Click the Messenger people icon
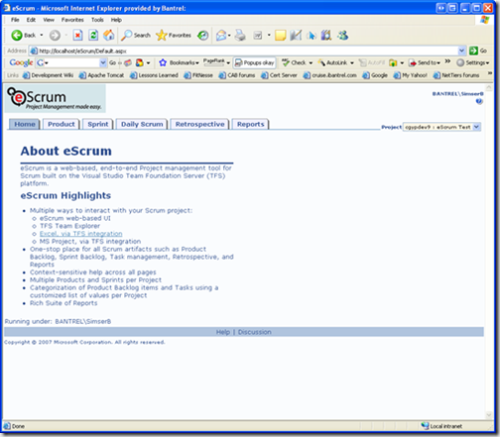The width and height of the screenshot is (500, 437). point(342,35)
